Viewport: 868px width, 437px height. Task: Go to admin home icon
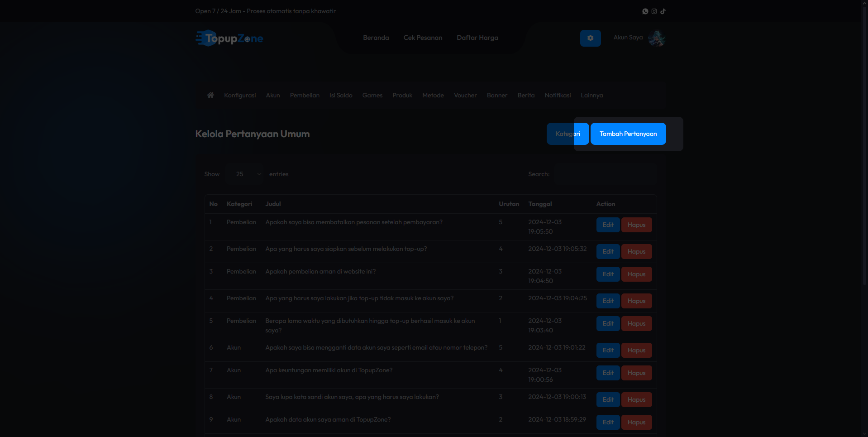(210, 95)
